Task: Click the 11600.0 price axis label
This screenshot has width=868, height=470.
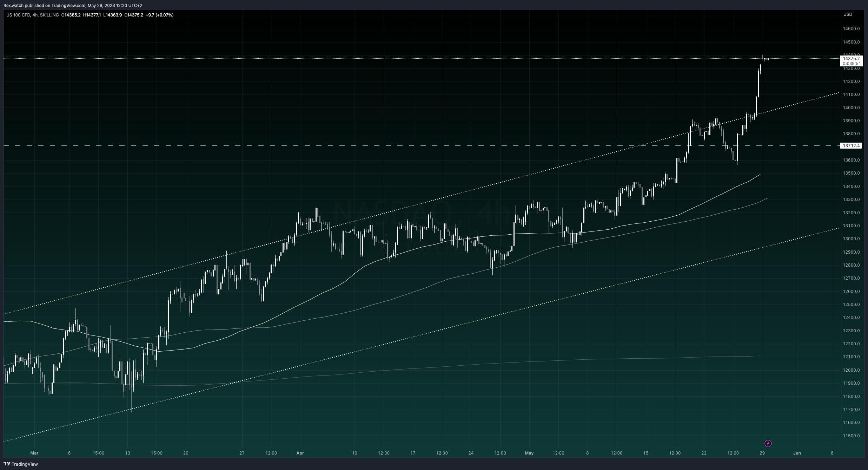Action: (x=851, y=423)
